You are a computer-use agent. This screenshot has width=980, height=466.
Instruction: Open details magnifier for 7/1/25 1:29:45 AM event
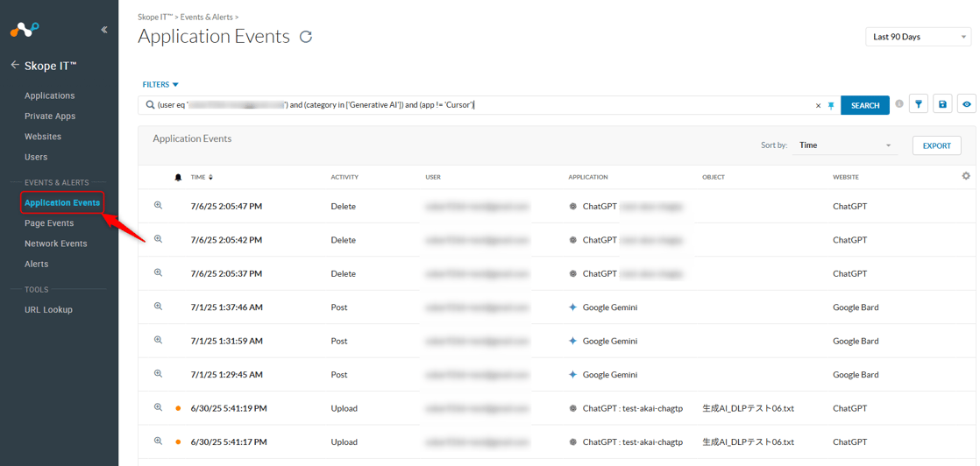coord(158,373)
